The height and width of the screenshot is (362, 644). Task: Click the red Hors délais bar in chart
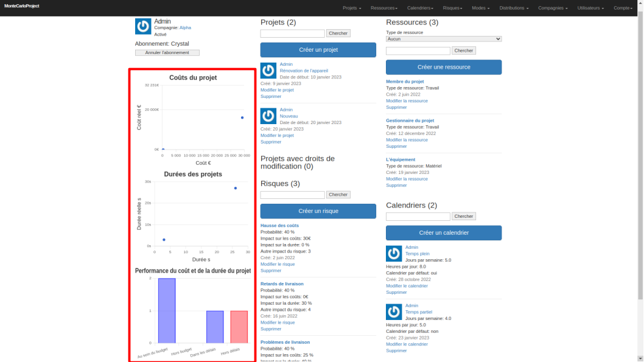tap(239, 327)
